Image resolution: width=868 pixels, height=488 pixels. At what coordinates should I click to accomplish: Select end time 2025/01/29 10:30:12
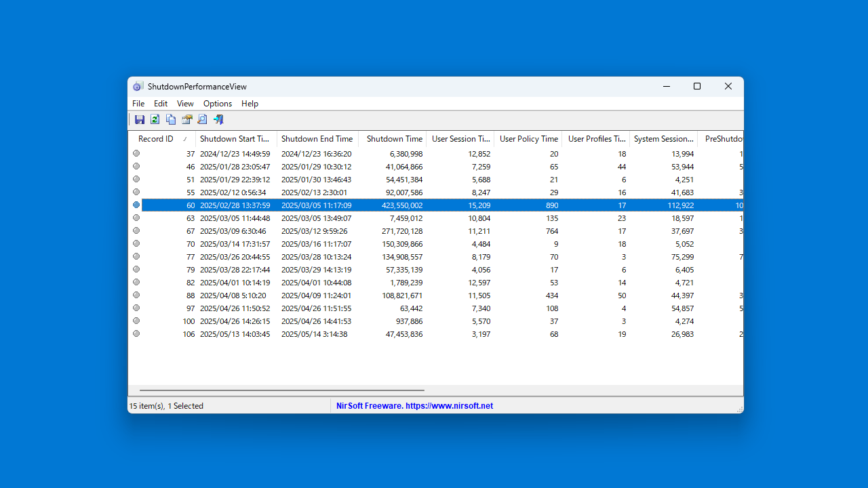[316, 167]
